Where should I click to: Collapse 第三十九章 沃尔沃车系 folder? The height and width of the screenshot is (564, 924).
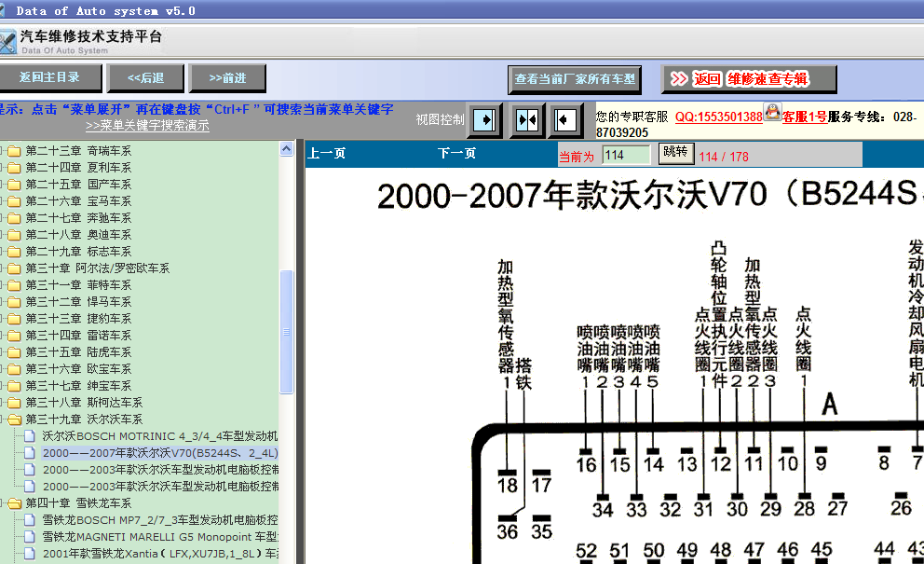tap(84, 420)
